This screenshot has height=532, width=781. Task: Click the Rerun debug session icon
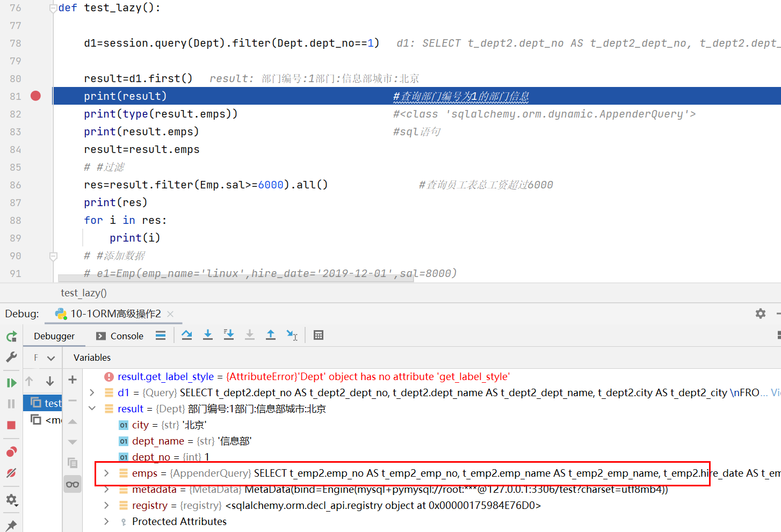click(x=11, y=336)
